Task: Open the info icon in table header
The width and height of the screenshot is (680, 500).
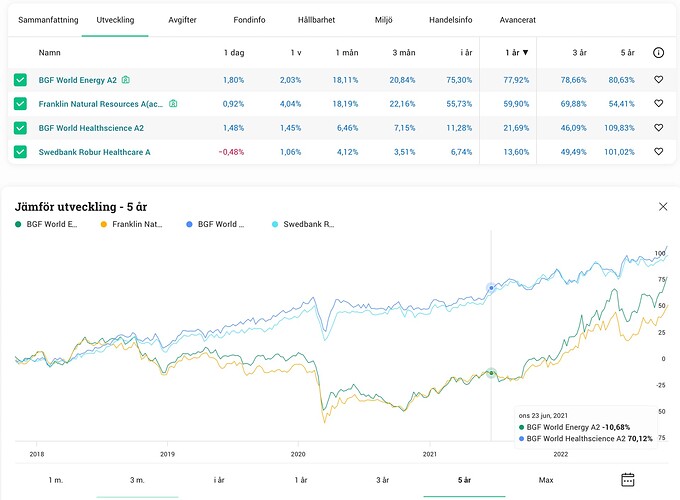Action: (x=658, y=52)
